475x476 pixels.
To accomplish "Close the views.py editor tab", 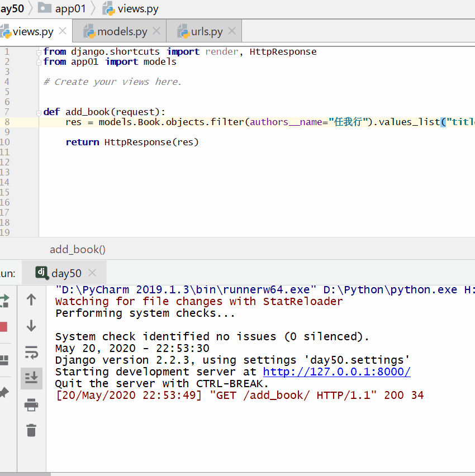I will click(63, 31).
